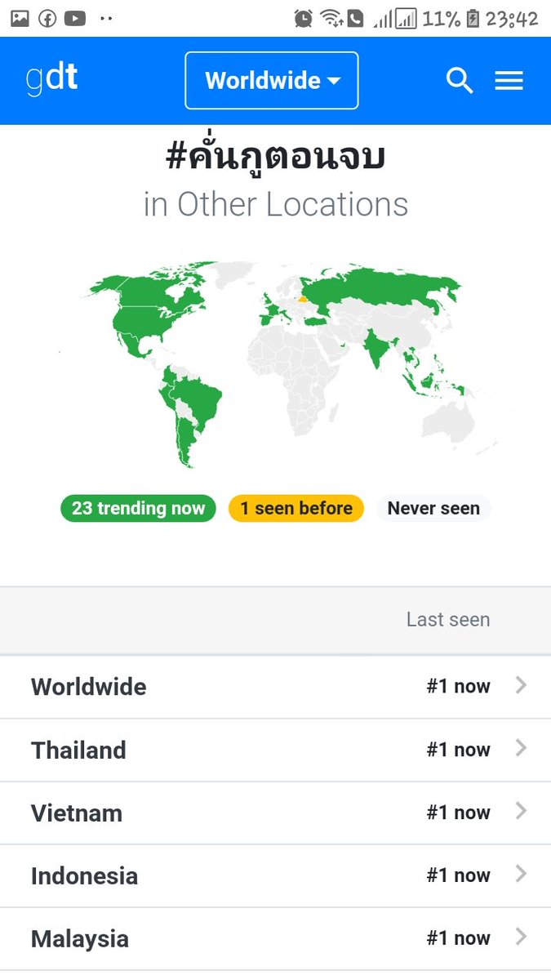Expand the Vietnam row chevron
551x980 pixels.
point(521,812)
